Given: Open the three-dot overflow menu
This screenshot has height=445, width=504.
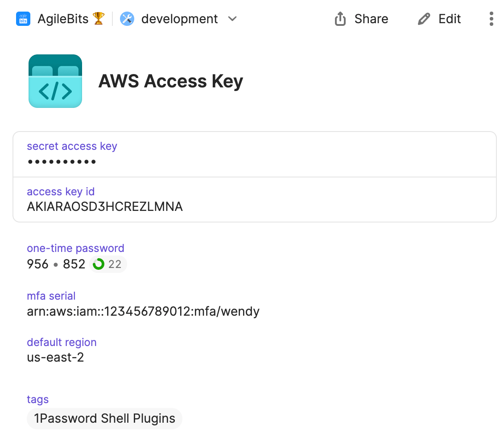Looking at the screenshot, I should 491,19.
